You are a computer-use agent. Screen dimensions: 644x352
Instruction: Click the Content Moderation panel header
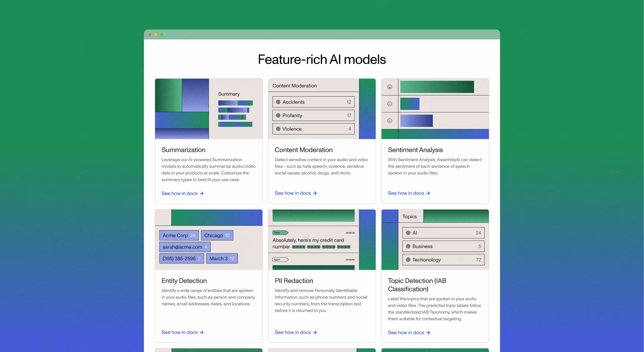(294, 86)
